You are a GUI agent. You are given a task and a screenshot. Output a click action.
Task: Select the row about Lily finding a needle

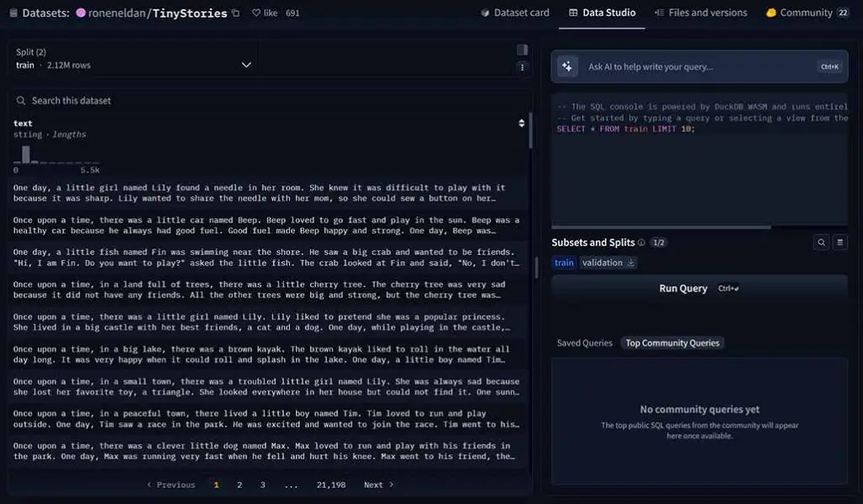269,193
